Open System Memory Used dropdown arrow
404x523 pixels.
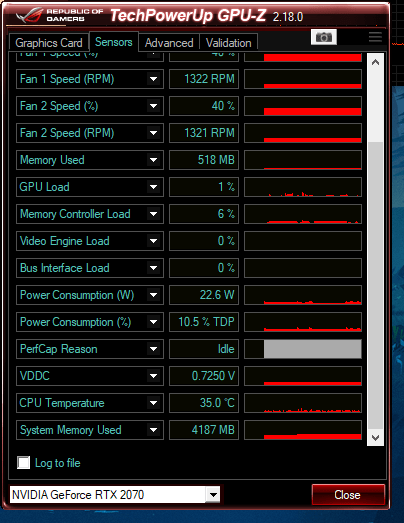pos(153,430)
